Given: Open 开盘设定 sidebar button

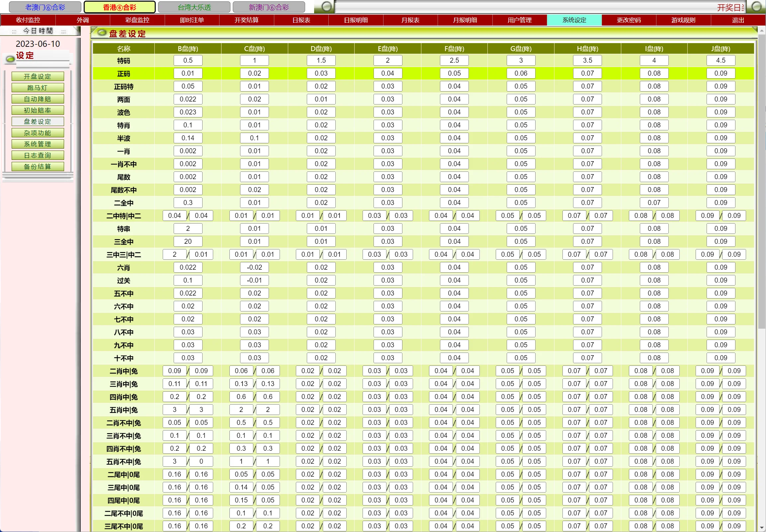Looking at the screenshot, I should pyautogui.click(x=38, y=76).
